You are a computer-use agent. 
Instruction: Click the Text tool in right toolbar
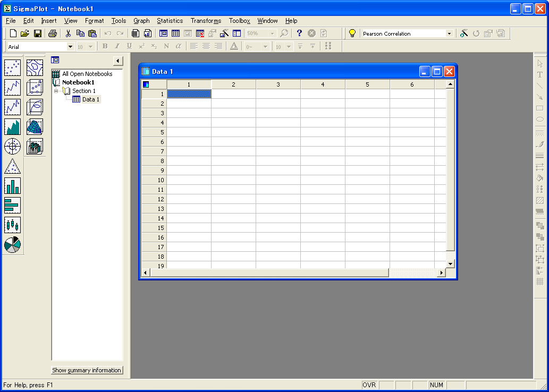click(540, 75)
